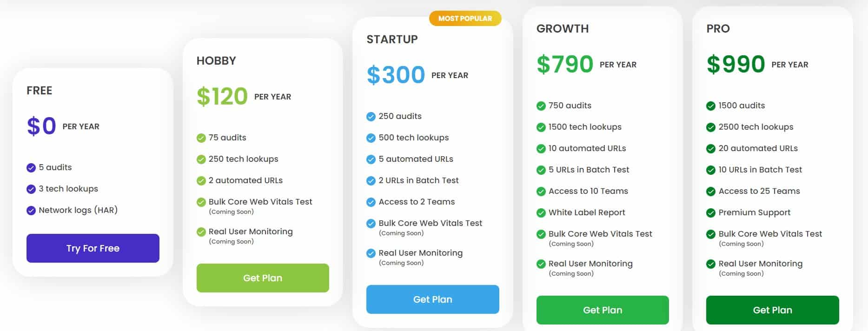868x331 pixels.
Task: Click Try For Free on the Free plan
Action: click(x=93, y=248)
